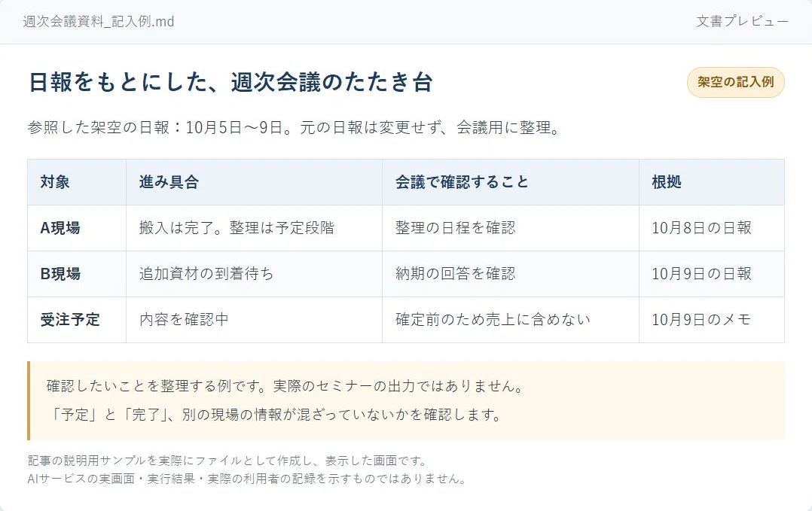Screen dimensions: 812x511
Task: Click the 架空の記入例 badge
Action: (735, 82)
